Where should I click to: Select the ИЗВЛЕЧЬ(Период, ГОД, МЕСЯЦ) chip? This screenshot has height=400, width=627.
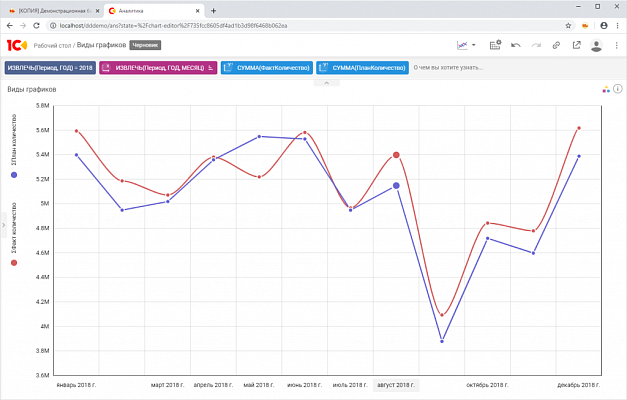(159, 68)
